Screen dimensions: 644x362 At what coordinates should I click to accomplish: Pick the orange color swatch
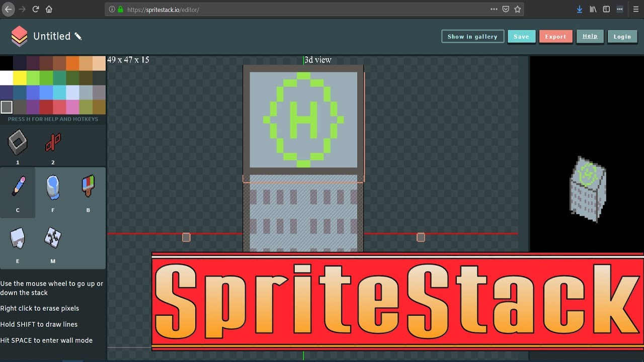point(72,63)
